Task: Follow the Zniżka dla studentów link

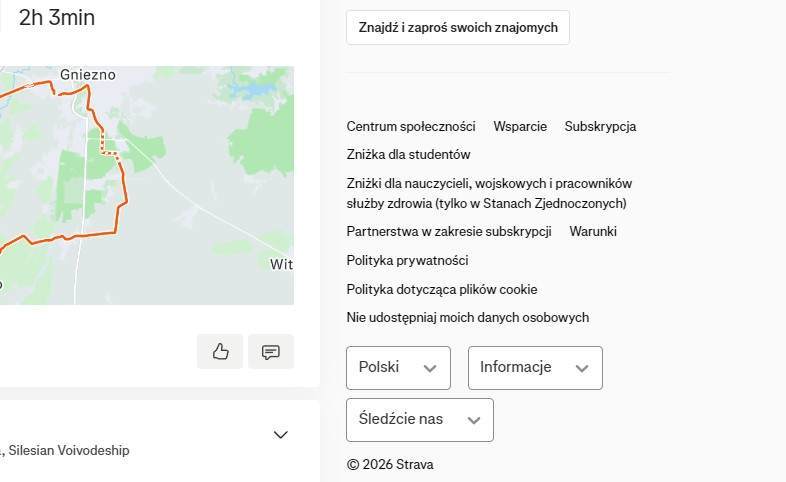Action: 408,155
